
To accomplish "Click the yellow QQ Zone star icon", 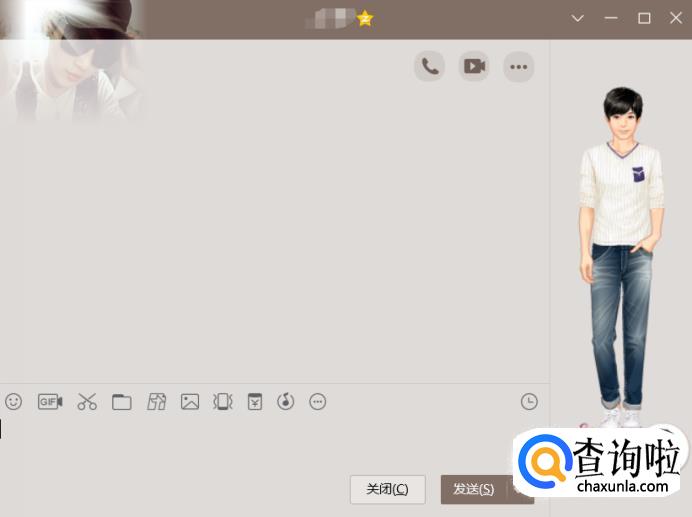I will [365, 18].
